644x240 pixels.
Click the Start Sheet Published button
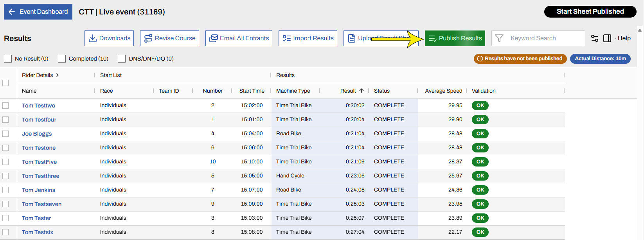[590, 12]
